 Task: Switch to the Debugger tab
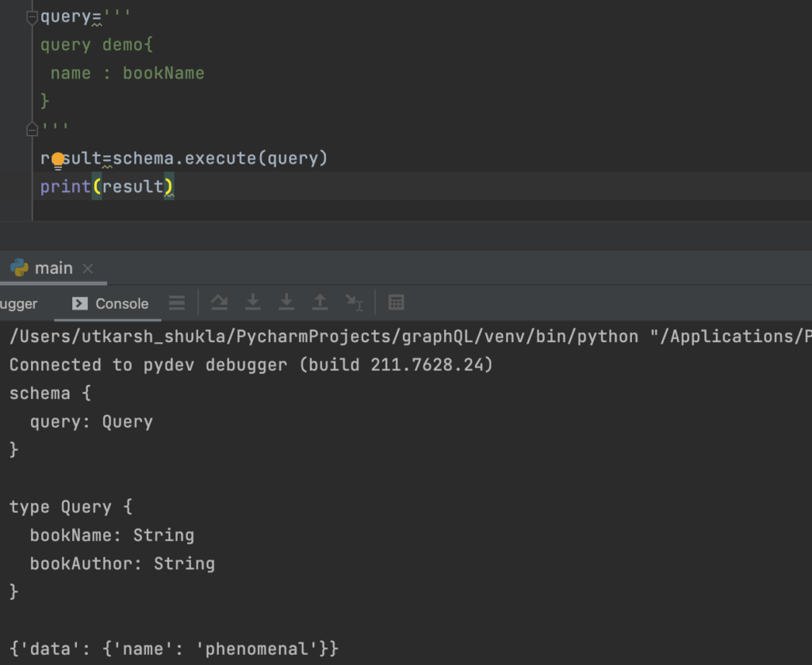click(17, 303)
